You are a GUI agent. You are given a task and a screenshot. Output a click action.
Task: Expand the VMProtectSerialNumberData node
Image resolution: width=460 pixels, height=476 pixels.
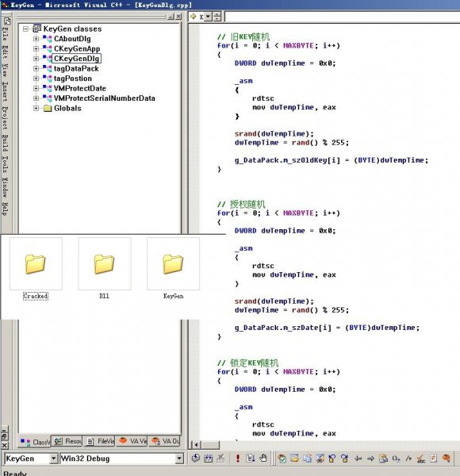point(36,98)
